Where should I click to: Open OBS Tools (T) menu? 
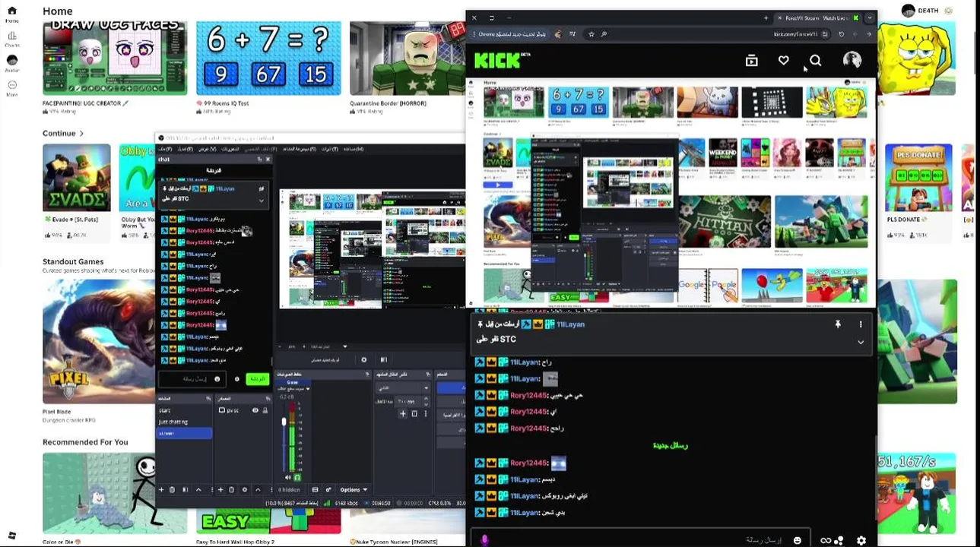coord(329,149)
